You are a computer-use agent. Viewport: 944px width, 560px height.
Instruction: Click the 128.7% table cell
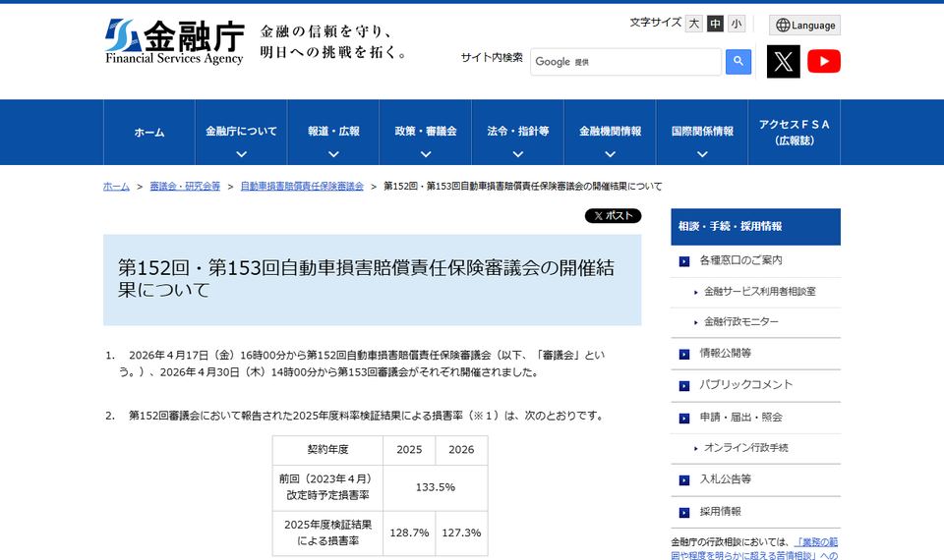409,532
